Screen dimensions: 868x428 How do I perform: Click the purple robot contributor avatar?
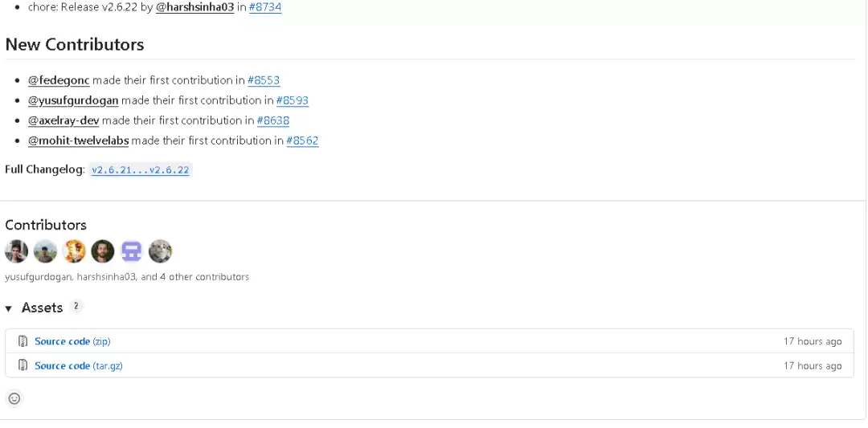coord(132,251)
